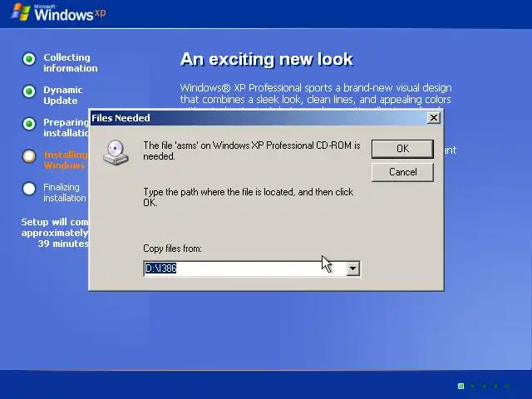Select the Installing Windows step bullet

coord(29,156)
